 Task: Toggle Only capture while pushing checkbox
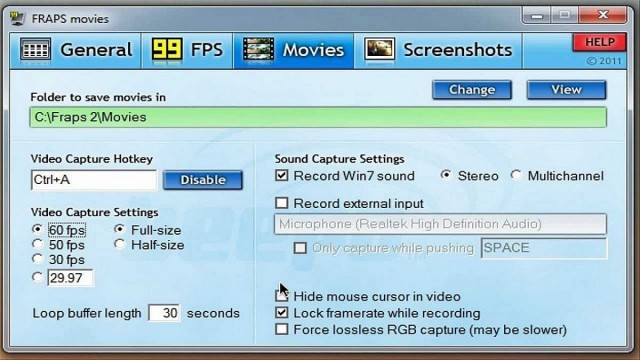click(300, 248)
